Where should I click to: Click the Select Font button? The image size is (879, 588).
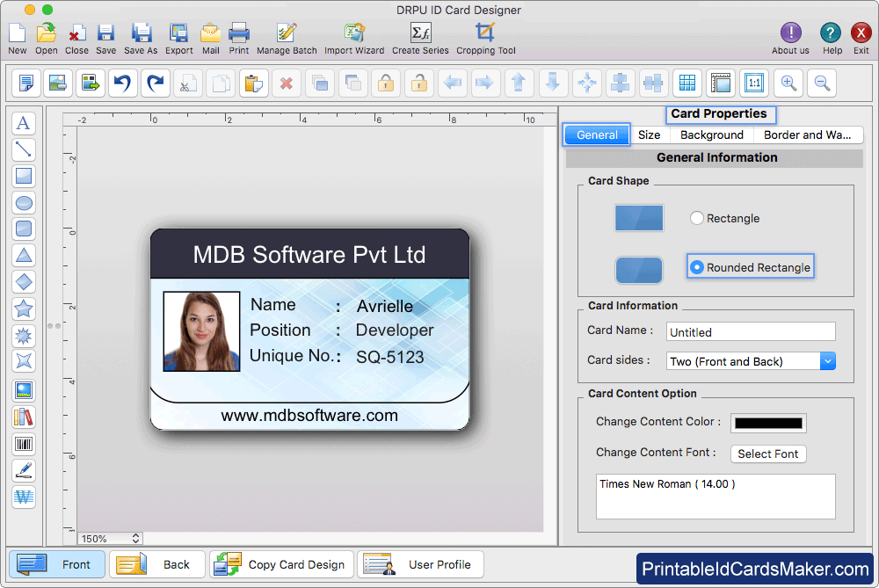tap(768, 454)
